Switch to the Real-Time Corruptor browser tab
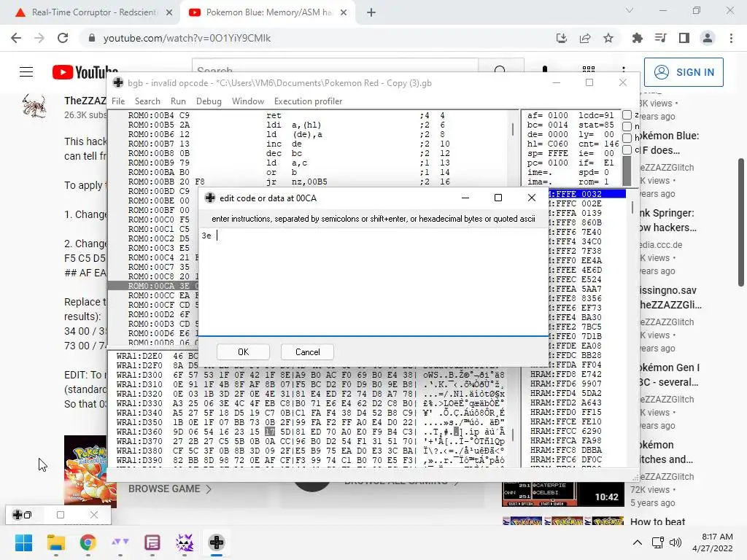Viewport: 747px width, 560px height. 93,12
